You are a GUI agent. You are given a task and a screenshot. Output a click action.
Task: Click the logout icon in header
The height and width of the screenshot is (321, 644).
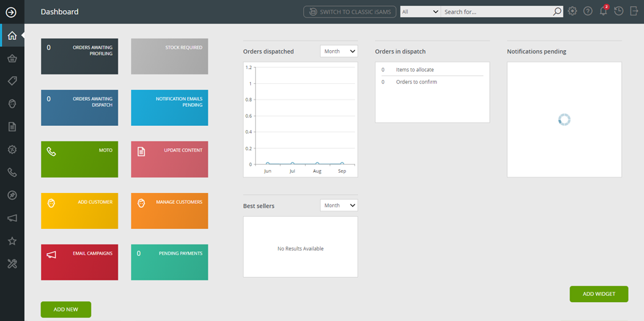tap(634, 12)
